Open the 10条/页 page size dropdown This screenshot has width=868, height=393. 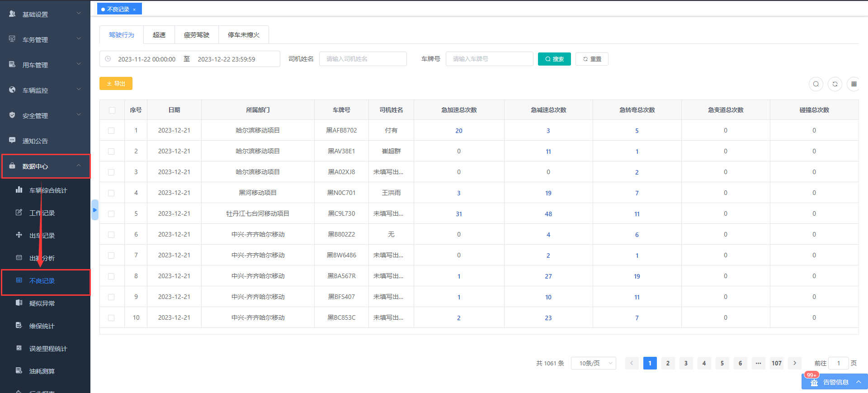[594, 363]
